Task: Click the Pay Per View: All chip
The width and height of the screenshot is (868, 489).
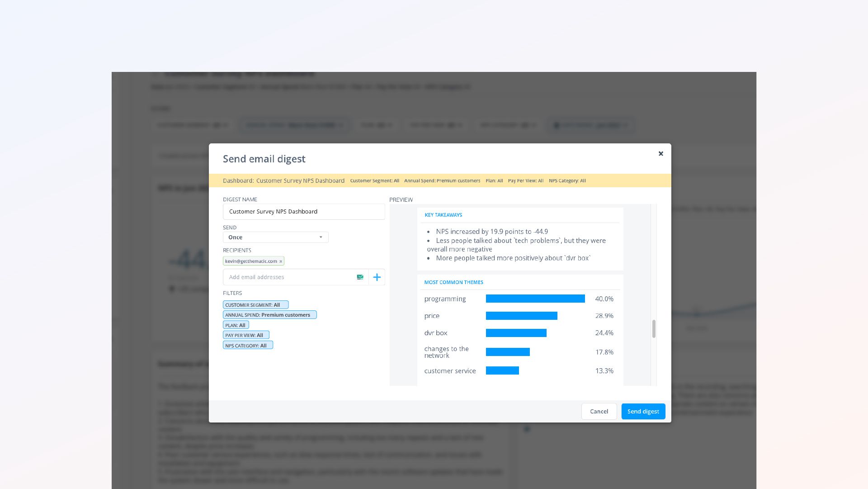Action: pos(246,335)
